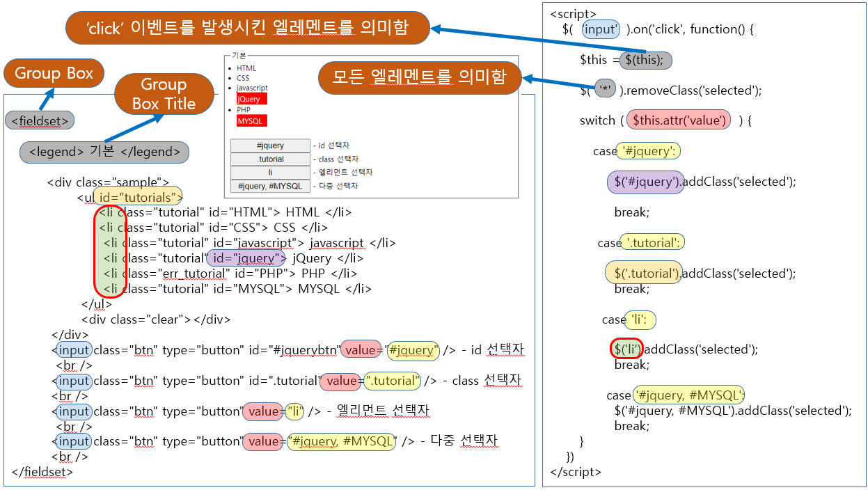Image resolution: width=868 pixels, height=490 pixels.
Task: Click the closing '</fieldset>' tag
Action: click(42, 471)
